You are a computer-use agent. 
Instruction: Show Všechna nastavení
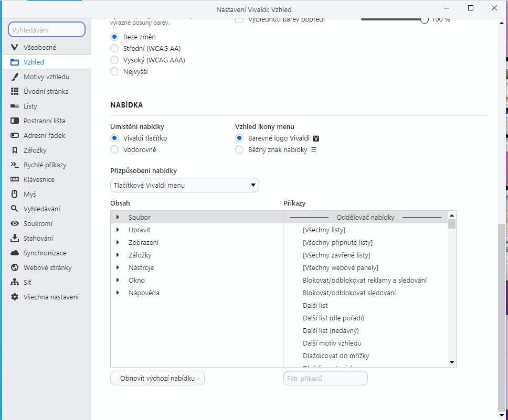47,297
